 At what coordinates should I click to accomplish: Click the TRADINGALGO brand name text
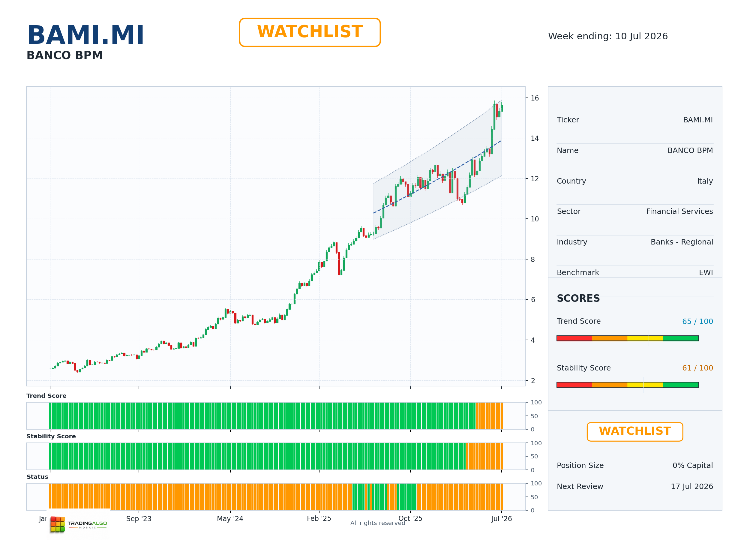(x=87, y=523)
